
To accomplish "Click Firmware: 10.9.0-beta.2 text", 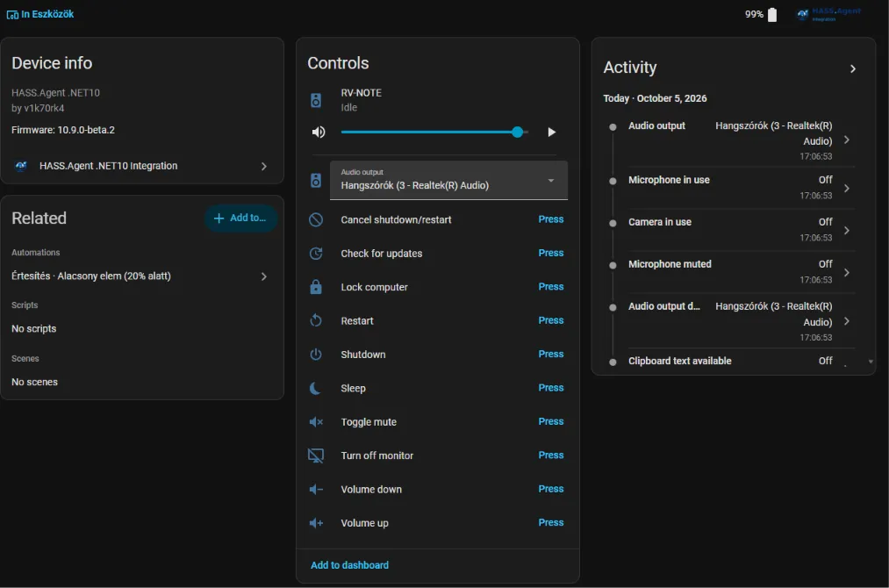I will 63,130.
